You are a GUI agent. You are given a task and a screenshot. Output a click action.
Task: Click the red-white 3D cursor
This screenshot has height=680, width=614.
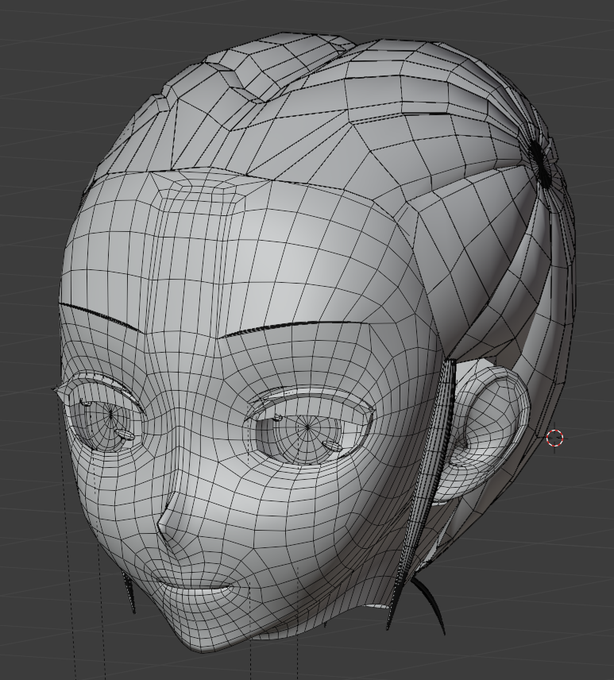coord(555,438)
